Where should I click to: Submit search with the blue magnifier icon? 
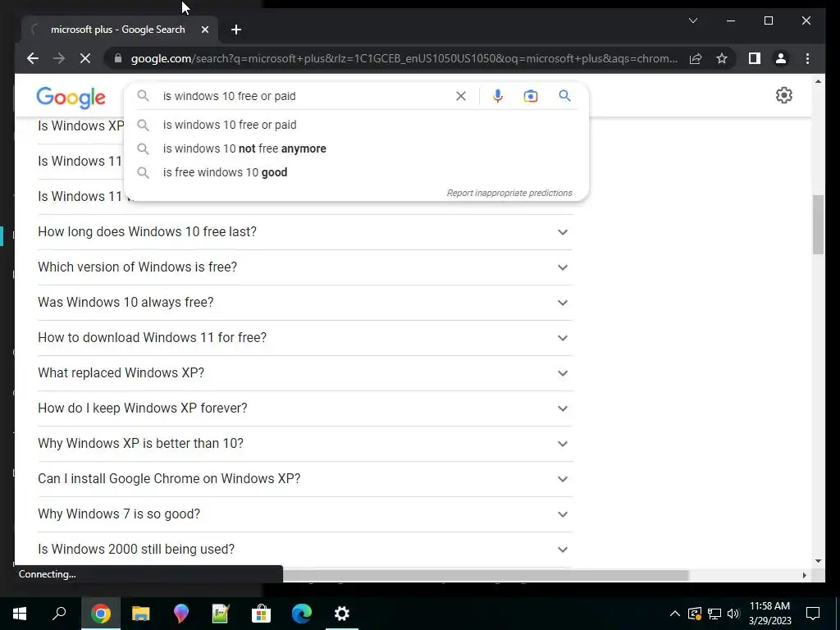click(564, 96)
